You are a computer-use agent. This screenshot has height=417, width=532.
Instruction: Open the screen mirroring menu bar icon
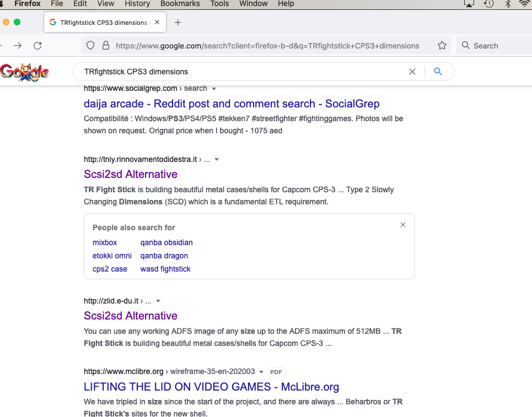469,4
